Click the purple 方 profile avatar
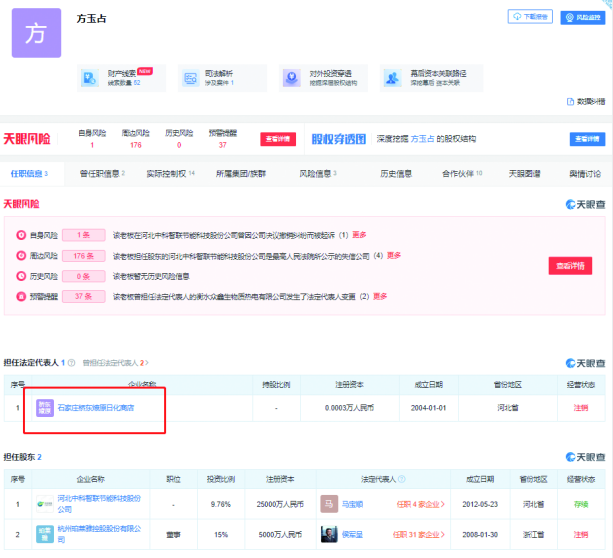The height and width of the screenshot is (558, 613). coord(36,33)
